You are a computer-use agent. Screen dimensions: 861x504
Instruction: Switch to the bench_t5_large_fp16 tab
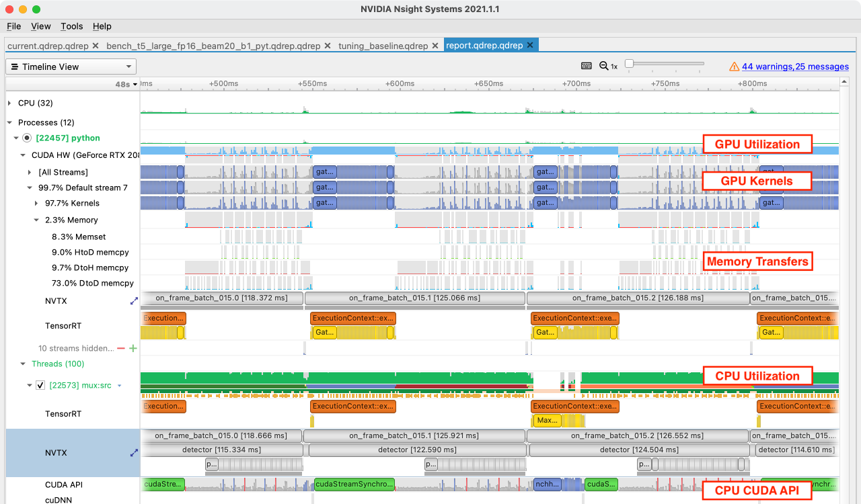coord(213,46)
